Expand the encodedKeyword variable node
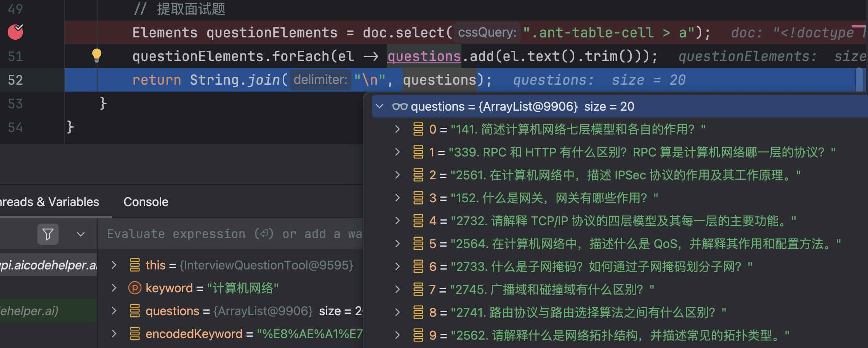This screenshot has width=868, height=348. point(114,333)
